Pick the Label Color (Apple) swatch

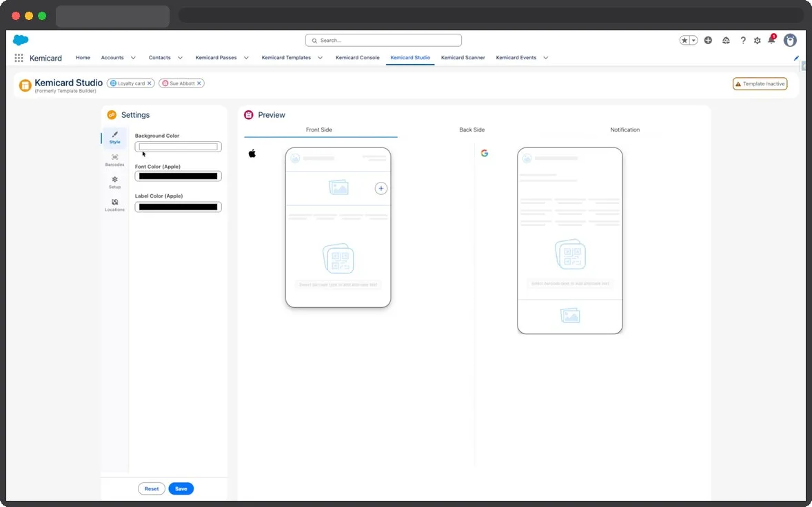coord(178,207)
